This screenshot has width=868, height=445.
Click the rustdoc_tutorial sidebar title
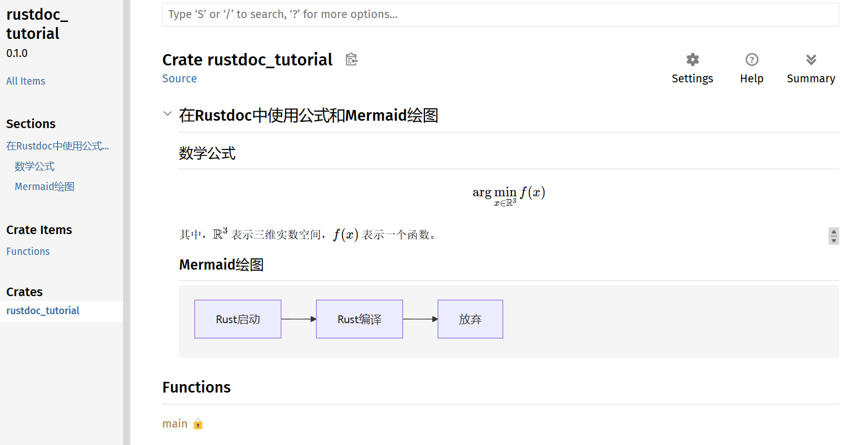[x=37, y=24]
